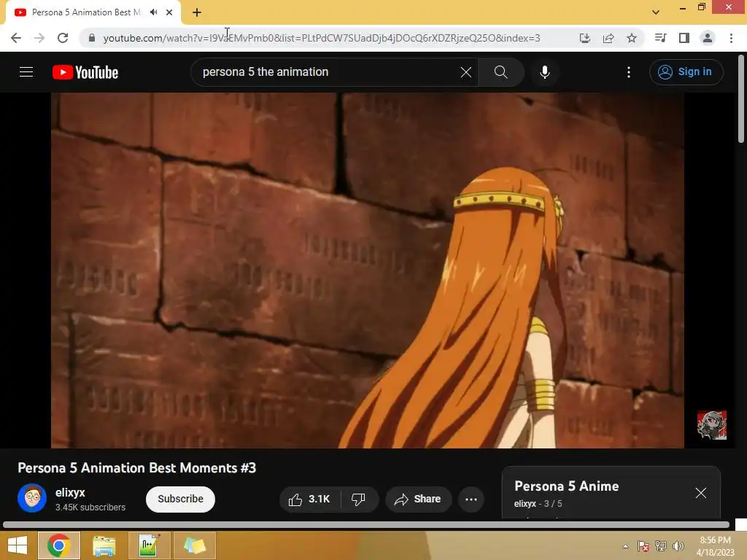Mute the Persona 5 tab audio
Screen dimensions: 747x560
(x=153, y=12)
